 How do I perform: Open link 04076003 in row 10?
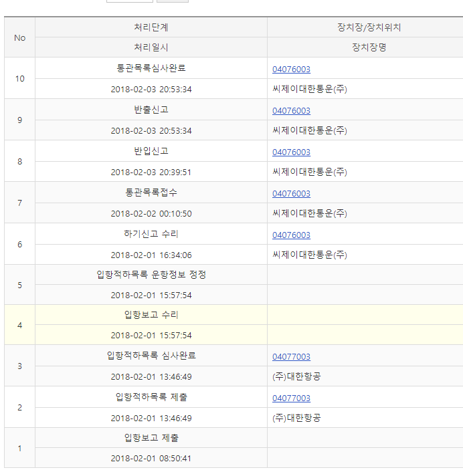pyautogui.click(x=291, y=70)
